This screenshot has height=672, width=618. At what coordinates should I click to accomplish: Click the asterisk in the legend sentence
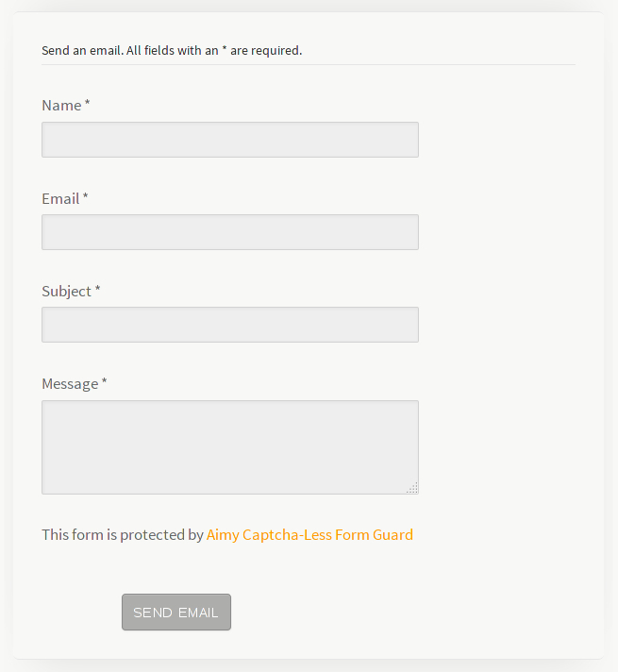(225, 49)
